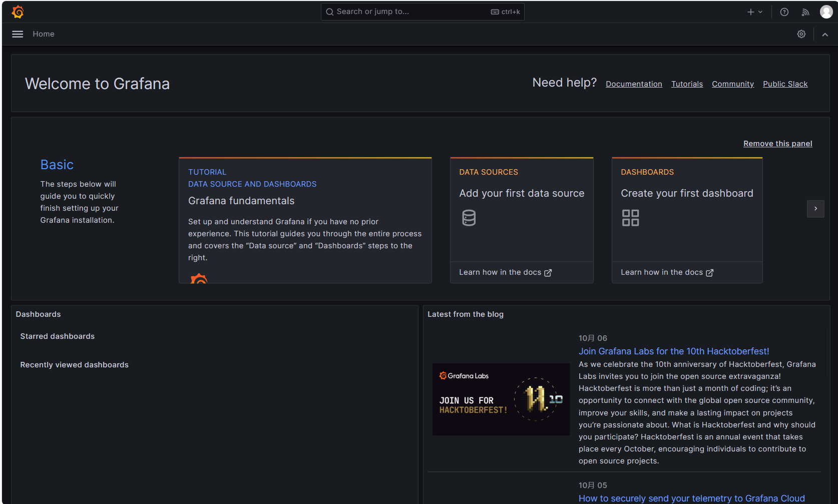Open the Documentation link
Viewport: 838px width, 504px height.
pyautogui.click(x=634, y=84)
